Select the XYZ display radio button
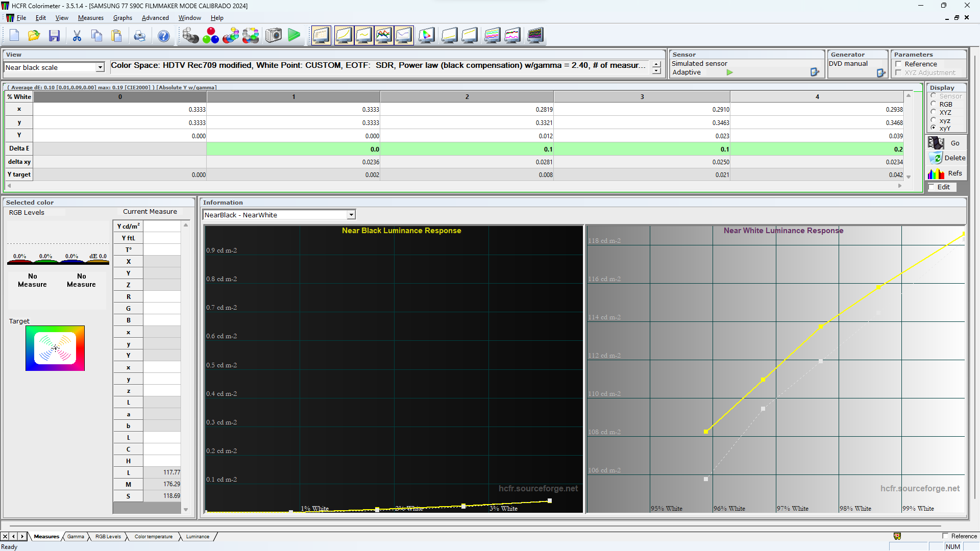Viewport: 980px width, 551px height. [934, 112]
